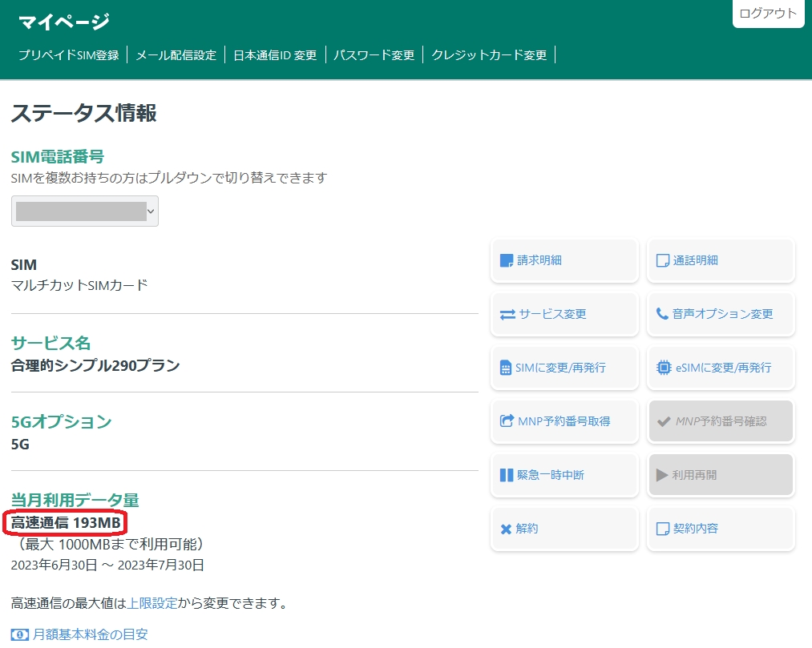812x648 pixels.
Task: Select サービス変更 button label
Action: (552, 314)
